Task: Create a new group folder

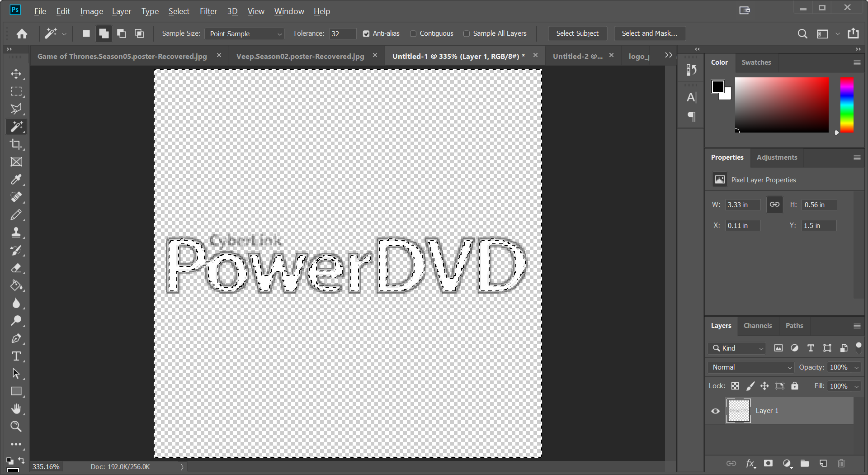Action: (x=805, y=463)
